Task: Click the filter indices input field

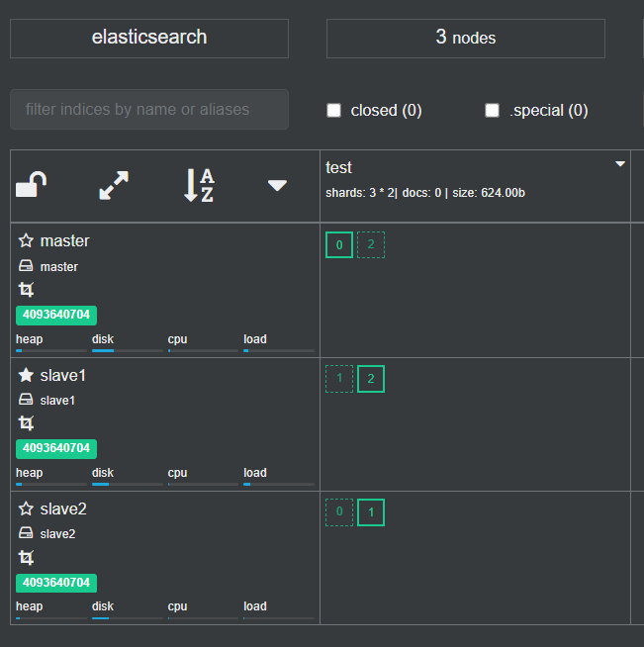Action: pyautogui.click(x=149, y=109)
